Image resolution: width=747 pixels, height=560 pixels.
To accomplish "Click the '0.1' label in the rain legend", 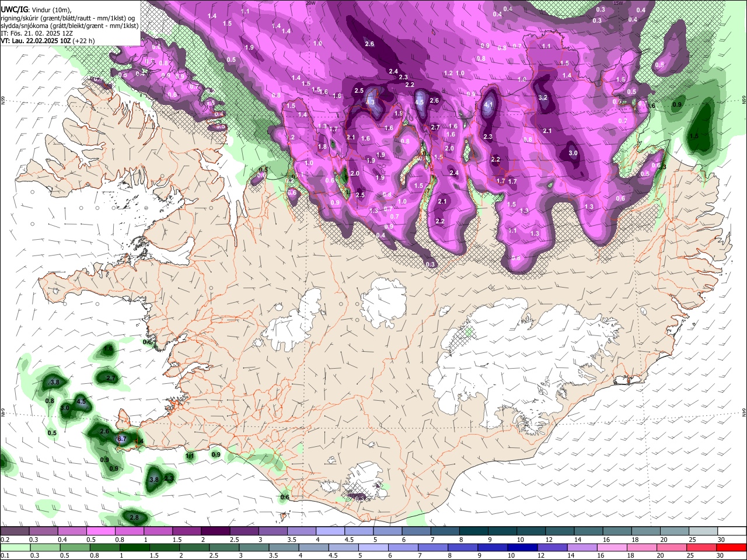I will coord(5,556).
